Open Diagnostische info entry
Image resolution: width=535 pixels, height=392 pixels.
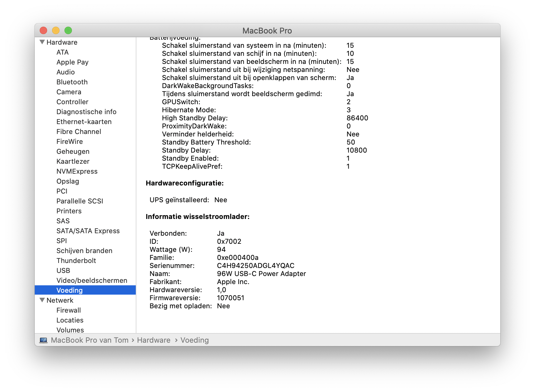86,112
